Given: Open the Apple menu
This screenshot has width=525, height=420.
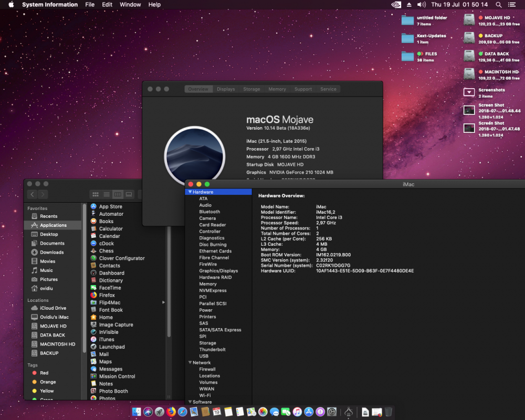Looking at the screenshot, I should click(11, 5).
